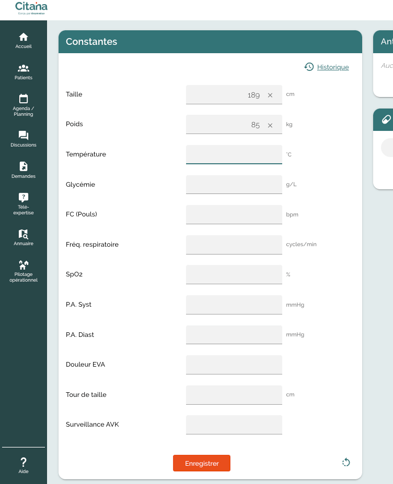Image resolution: width=393 pixels, height=484 pixels.
Task: Open Annuaire directory
Action: [23, 237]
